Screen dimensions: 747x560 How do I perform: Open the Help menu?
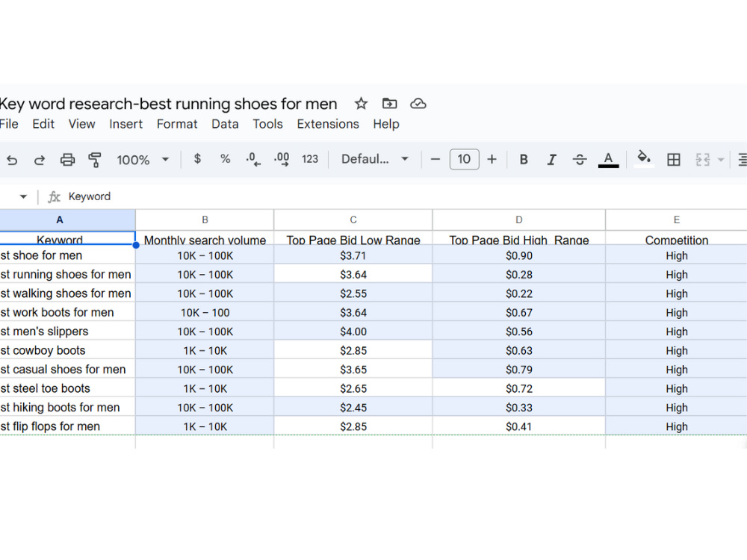(386, 124)
